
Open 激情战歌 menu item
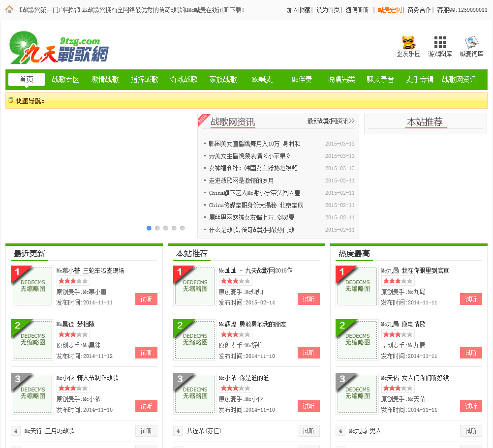point(105,79)
